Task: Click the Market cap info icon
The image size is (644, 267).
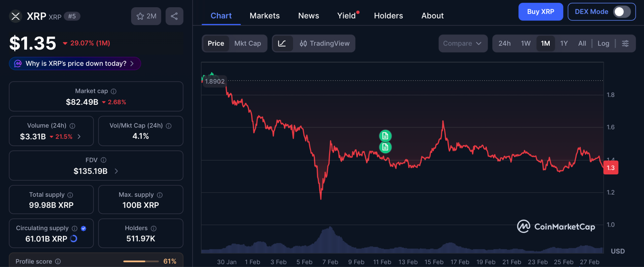Action: click(x=114, y=91)
